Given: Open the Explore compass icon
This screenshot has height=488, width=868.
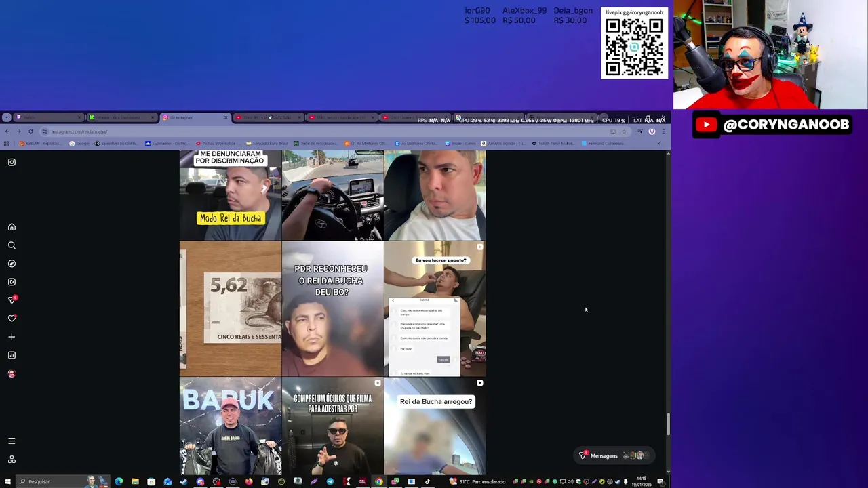Looking at the screenshot, I should [12, 264].
